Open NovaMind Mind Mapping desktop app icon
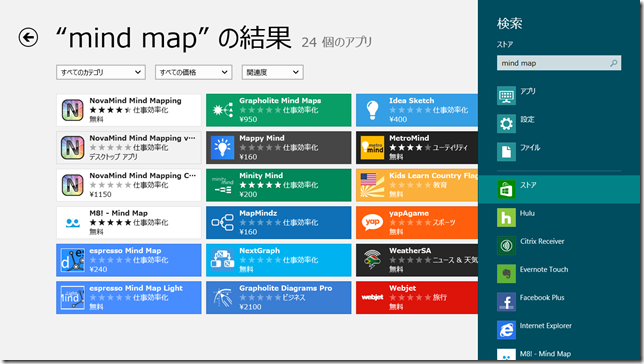The width and height of the screenshot is (644, 364). tap(73, 147)
